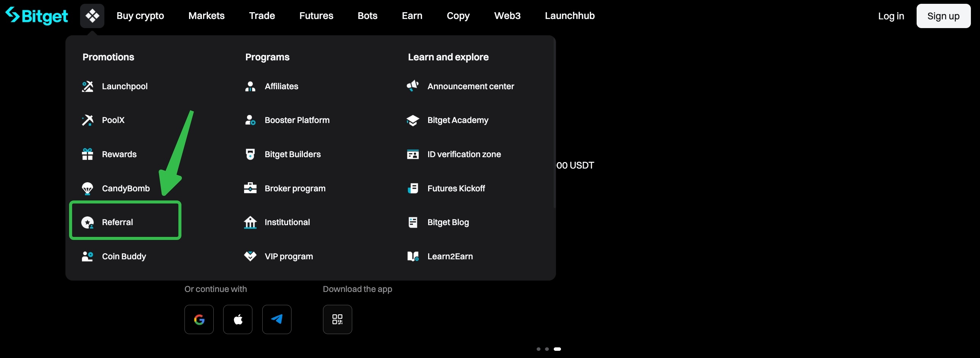Viewport: 980px width, 358px height.
Task: Click the Institutional bank building icon
Action: pyautogui.click(x=251, y=222)
